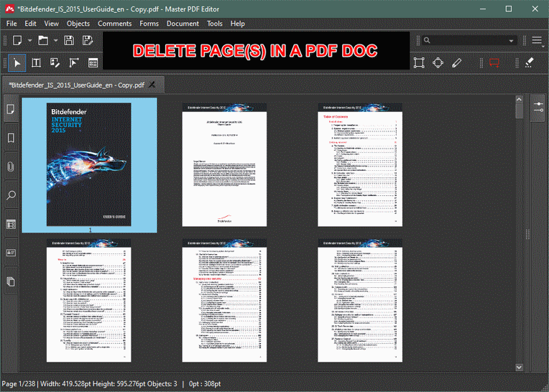
Task: Click the right panel splitter handle
Action: (527, 233)
